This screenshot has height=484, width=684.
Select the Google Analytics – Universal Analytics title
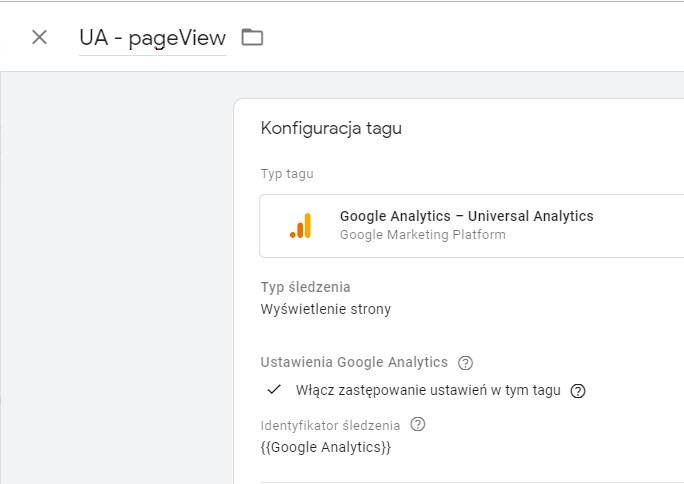(x=466, y=216)
